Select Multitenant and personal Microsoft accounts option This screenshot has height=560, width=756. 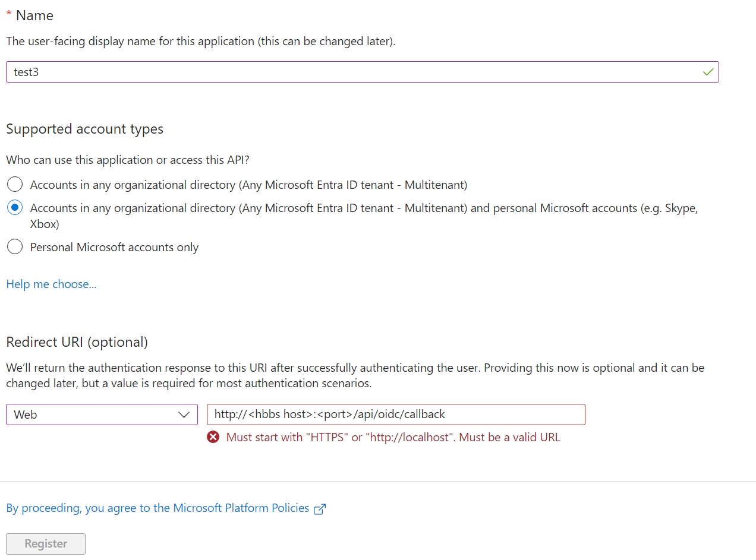(15, 208)
